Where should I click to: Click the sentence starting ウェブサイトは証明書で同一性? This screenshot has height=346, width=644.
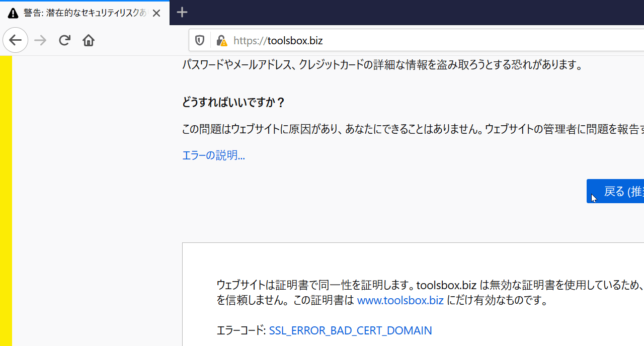tap(430, 293)
